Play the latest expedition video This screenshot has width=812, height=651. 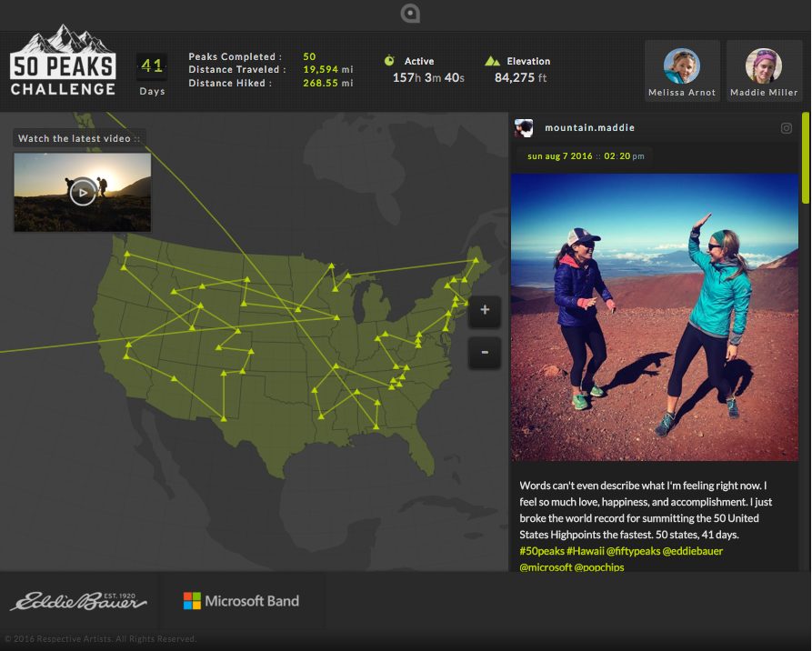(x=82, y=191)
